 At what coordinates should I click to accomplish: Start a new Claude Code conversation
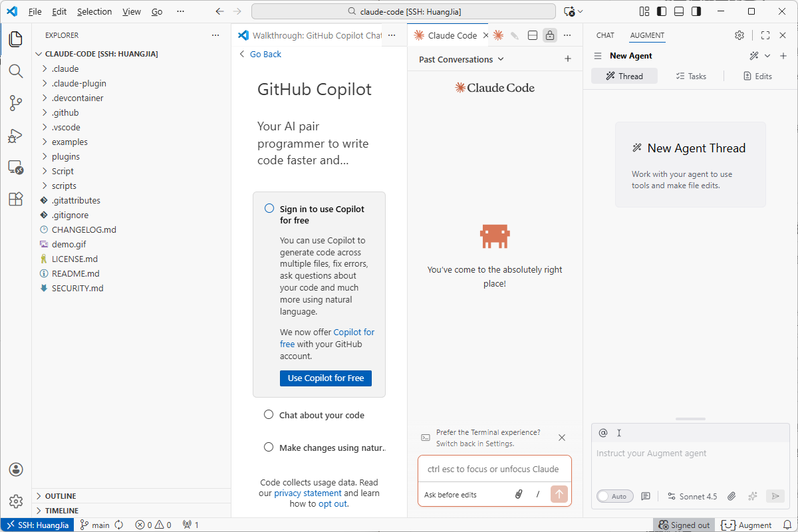coord(568,59)
